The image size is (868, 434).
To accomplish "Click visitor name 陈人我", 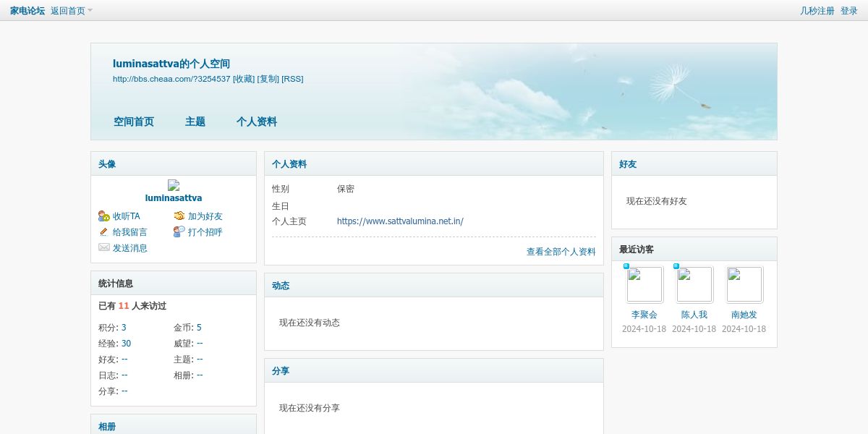I will [x=694, y=315].
